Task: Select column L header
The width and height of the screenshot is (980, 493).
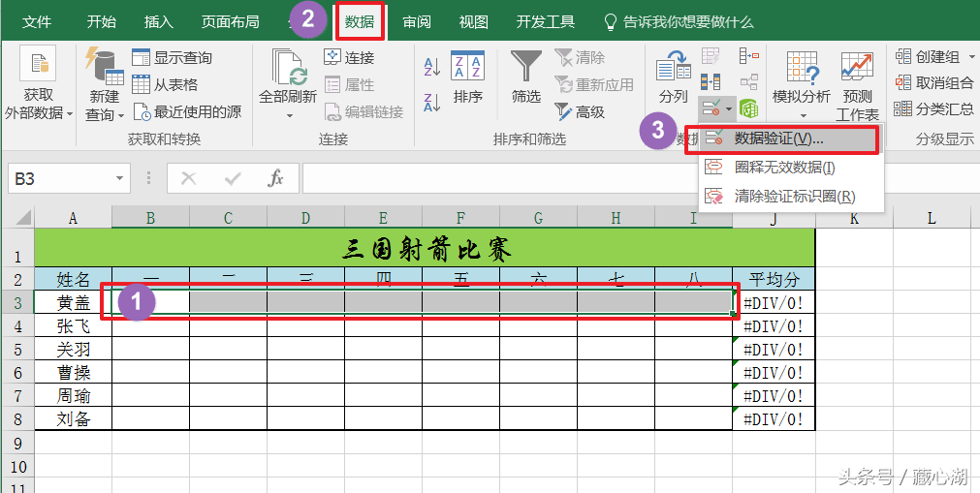Action: click(x=932, y=218)
